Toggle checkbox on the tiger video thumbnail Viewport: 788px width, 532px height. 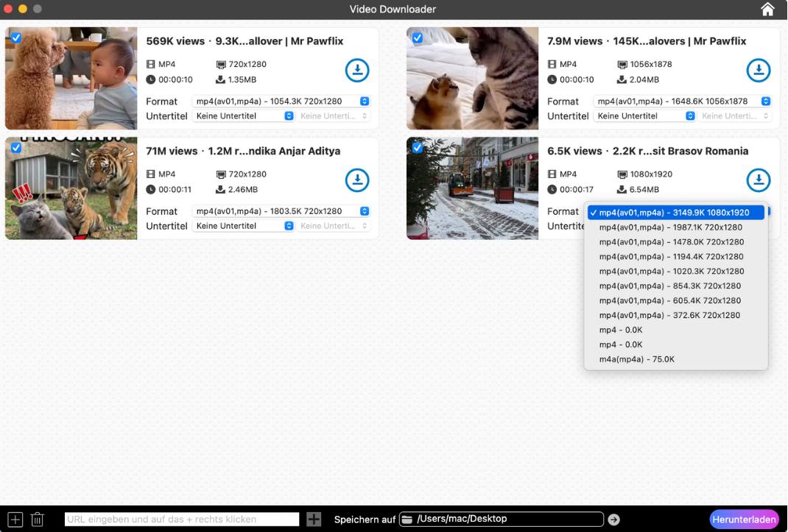[16, 148]
